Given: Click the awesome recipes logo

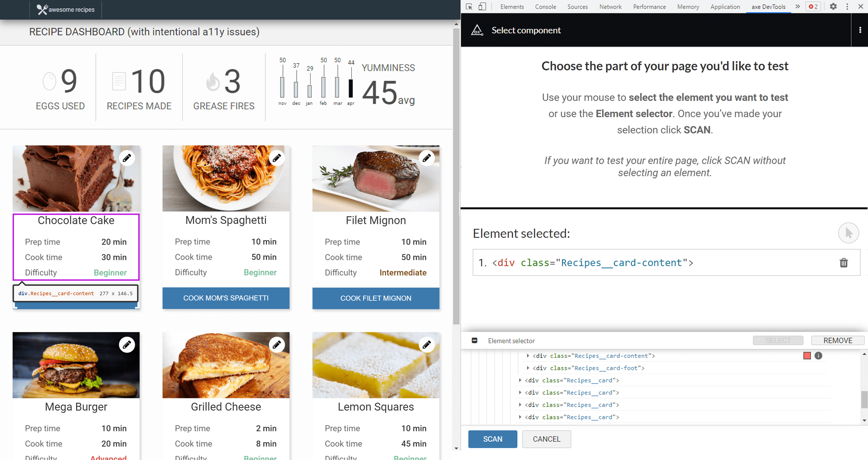Looking at the screenshot, I should pos(66,9).
